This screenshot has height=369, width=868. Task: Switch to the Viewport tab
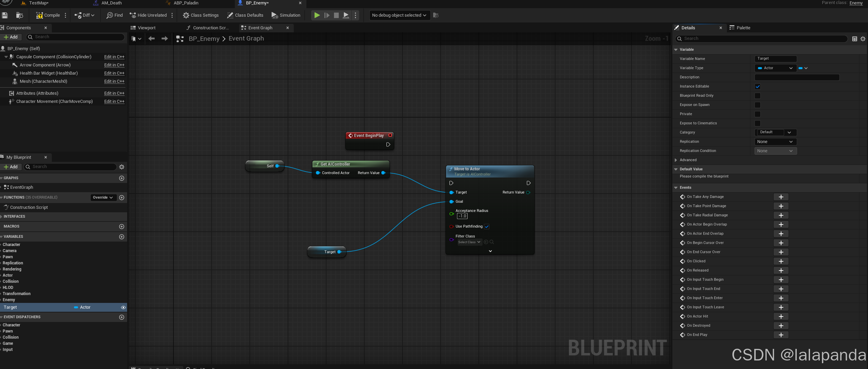(x=147, y=28)
